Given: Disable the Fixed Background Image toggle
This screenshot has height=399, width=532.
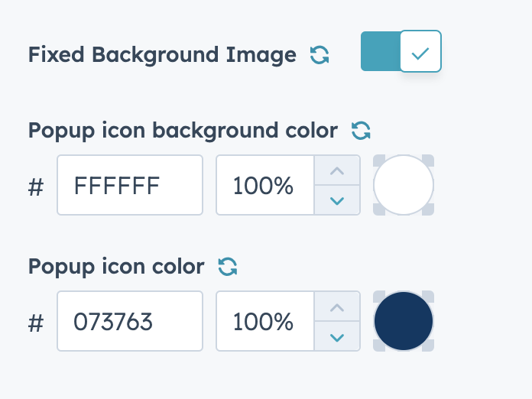Looking at the screenshot, I should (420, 52).
